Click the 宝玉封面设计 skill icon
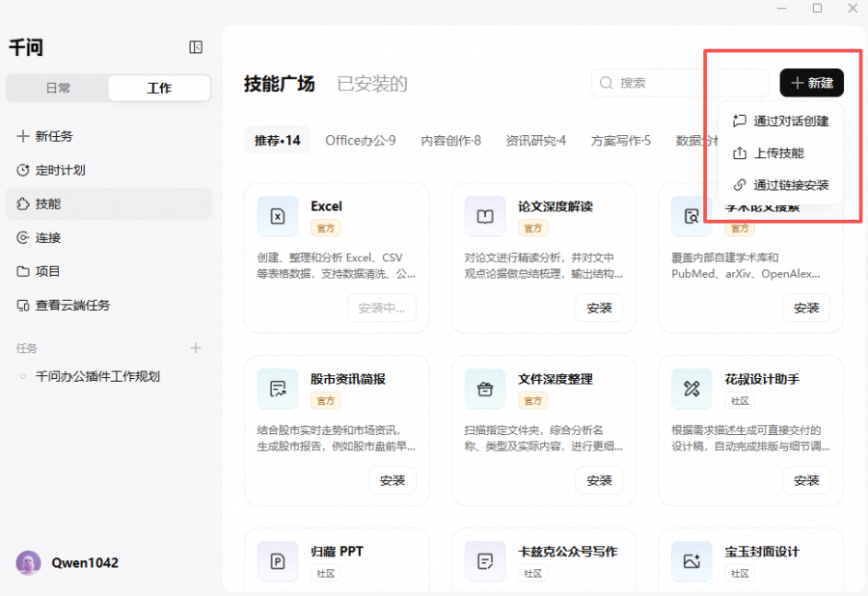Image resolution: width=868 pixels, height=596 pixels. click(x=692, y=561)
